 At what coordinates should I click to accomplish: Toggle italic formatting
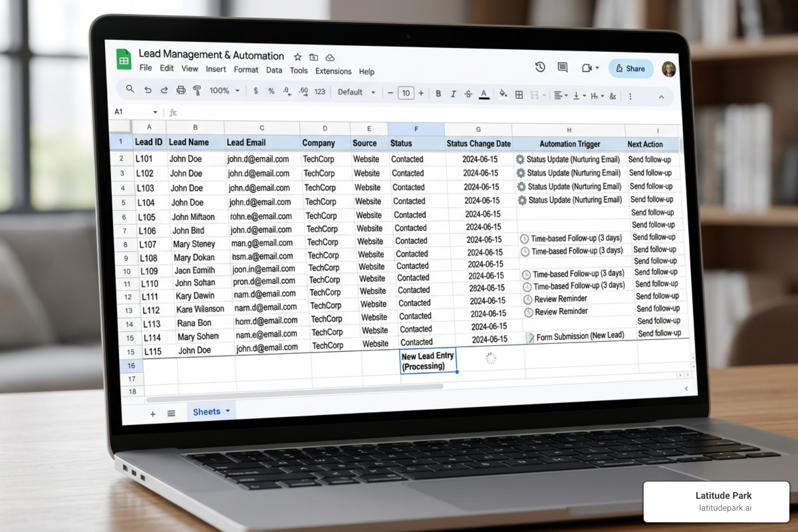[453, 94]
